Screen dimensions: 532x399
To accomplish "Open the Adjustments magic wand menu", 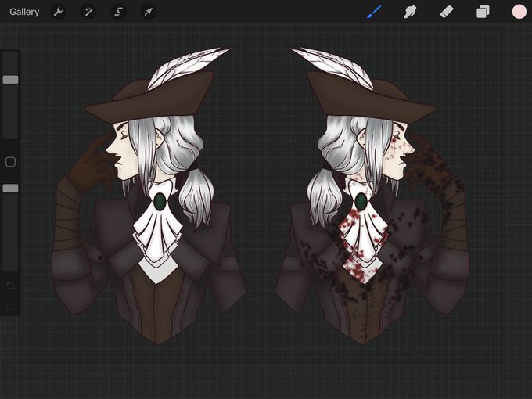I will 88,12.
